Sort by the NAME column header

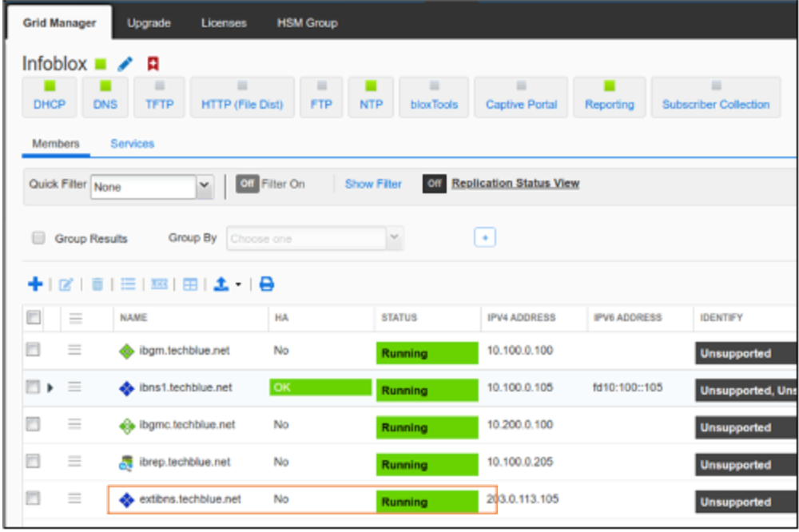coord(133,317)
